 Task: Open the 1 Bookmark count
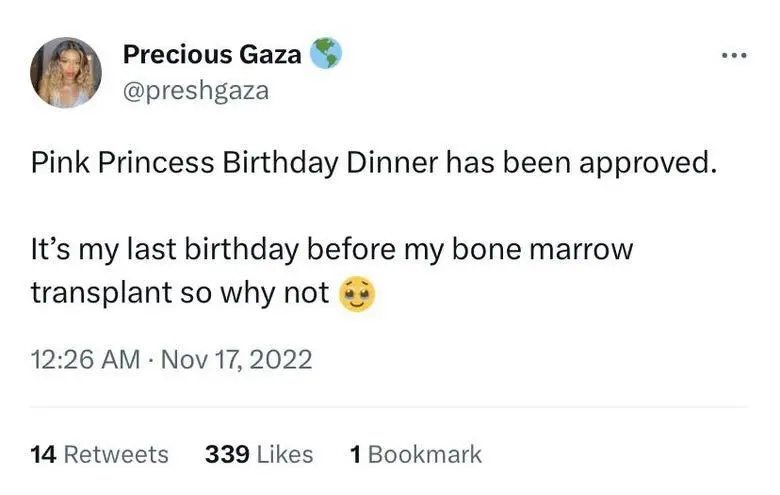(x=416, y=454)
